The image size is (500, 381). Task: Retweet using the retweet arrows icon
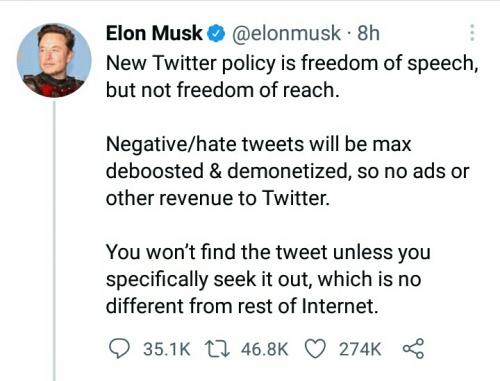pos(217,349)
